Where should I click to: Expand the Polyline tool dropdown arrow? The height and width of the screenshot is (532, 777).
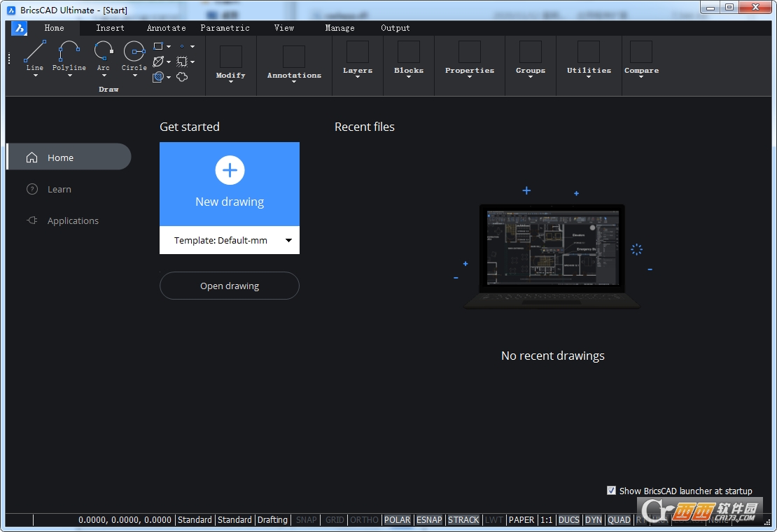click(x=69, y=76)
